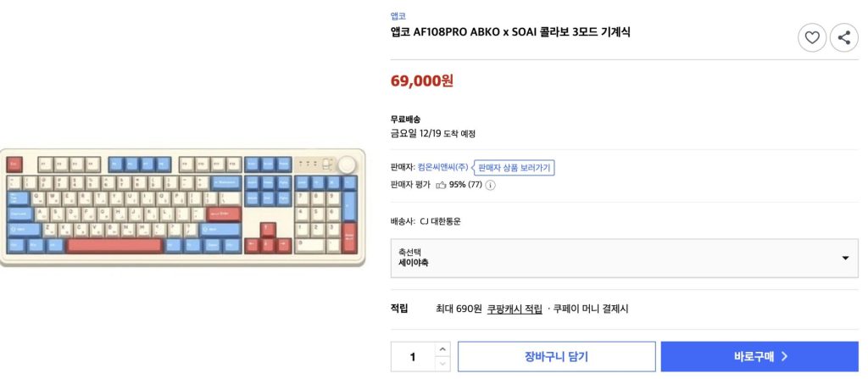Open the 쿠팡캐시 적립 link
This screenshot has width=868, height=379.
point(515,309)
